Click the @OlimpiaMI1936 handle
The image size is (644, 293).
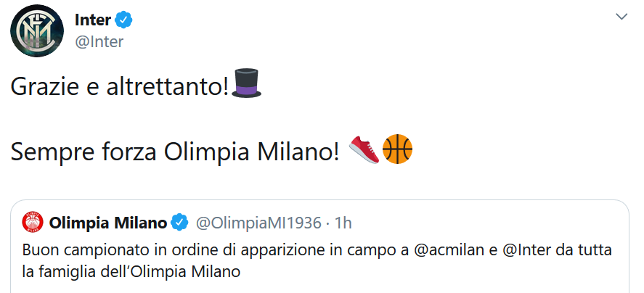click(258, 222)
